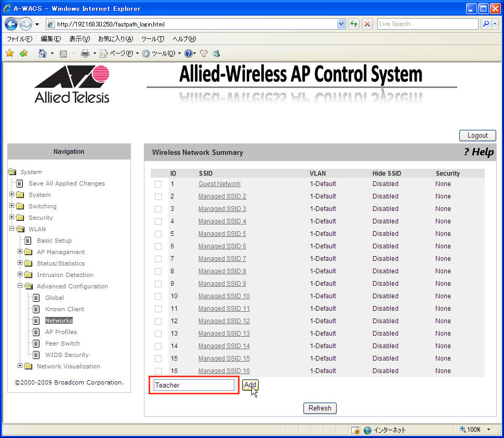Open the ファイル(F) menu

[20, 39]
